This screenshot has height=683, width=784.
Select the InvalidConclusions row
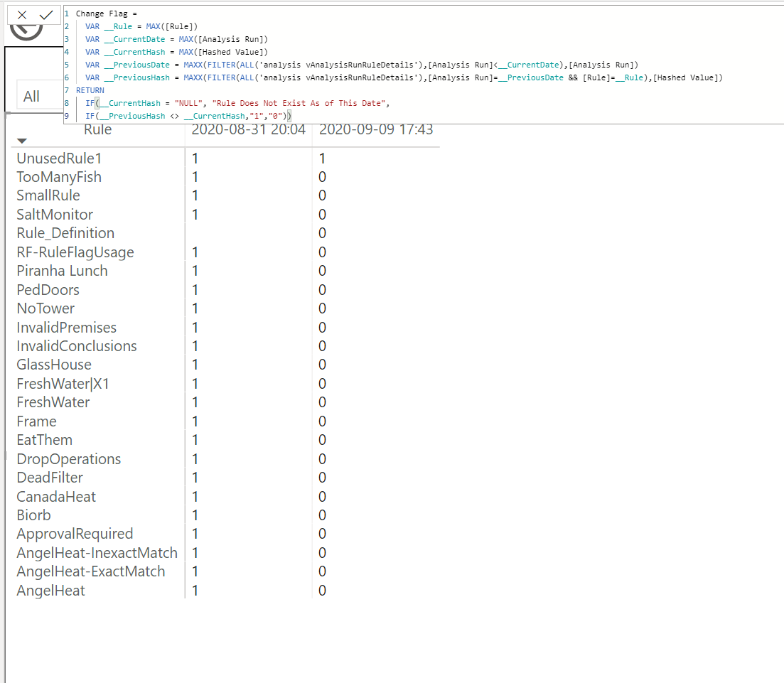tap(225, 346)
